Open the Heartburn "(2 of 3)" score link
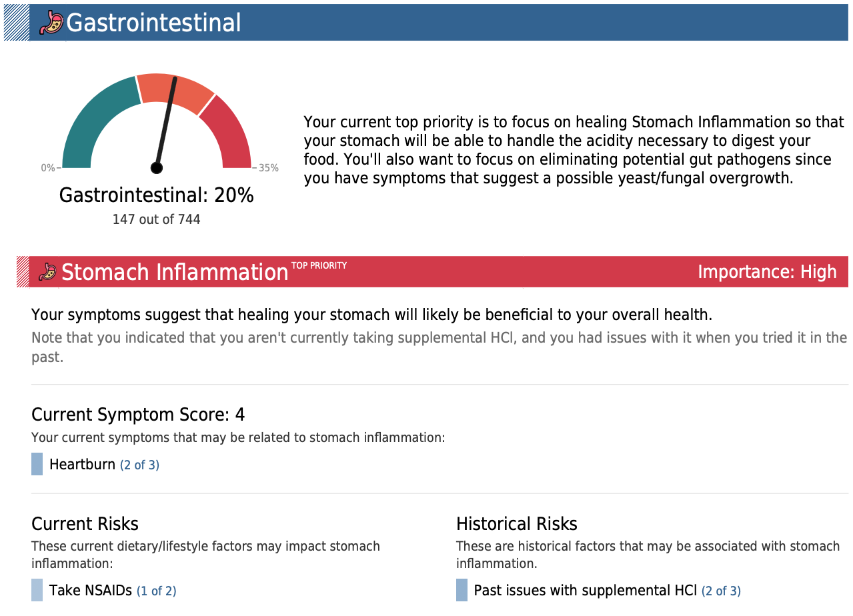Image resolution: width=853 pixels, height=616 pixels. click(x=139, y=465)
